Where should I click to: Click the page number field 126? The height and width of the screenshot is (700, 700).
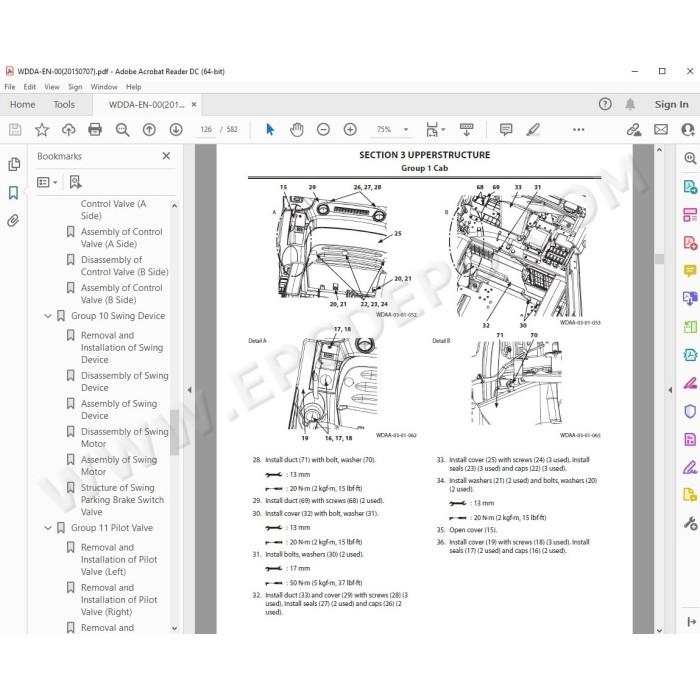point(206,129)
